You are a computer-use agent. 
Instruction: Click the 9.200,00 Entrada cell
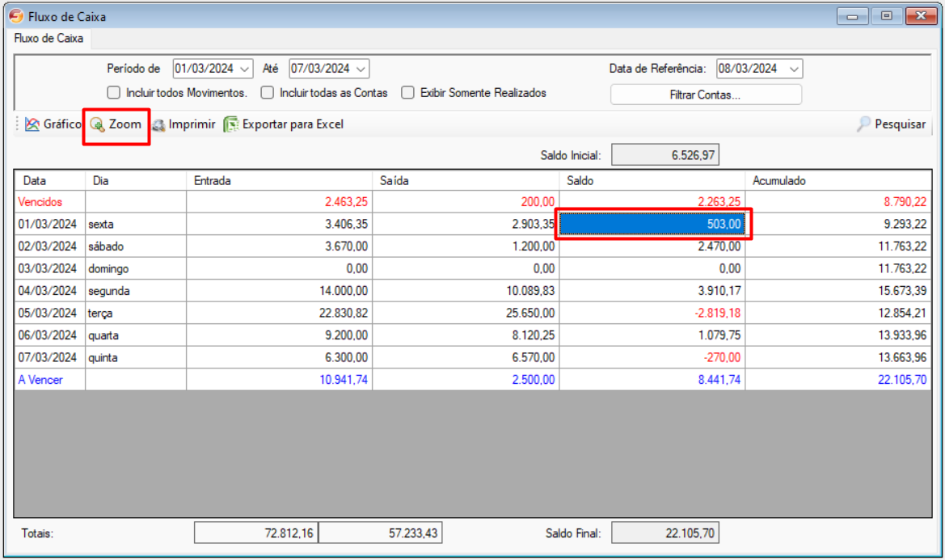pos(280,335)
